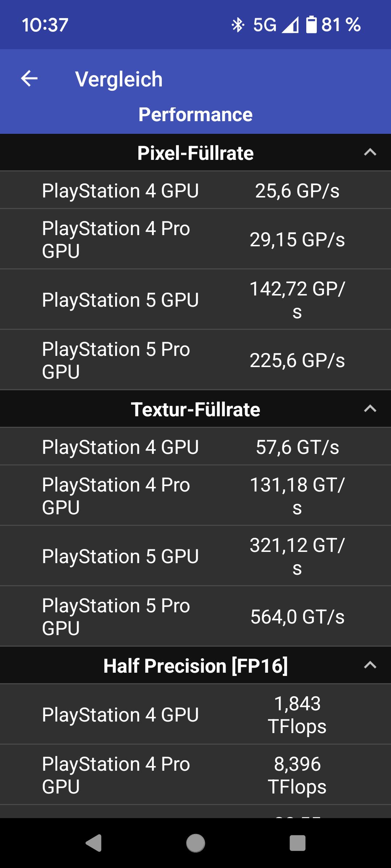The image size is (391, 868).
Task: Collapse the Textur-Füllrate section chevron
Action: pos(370,409)
